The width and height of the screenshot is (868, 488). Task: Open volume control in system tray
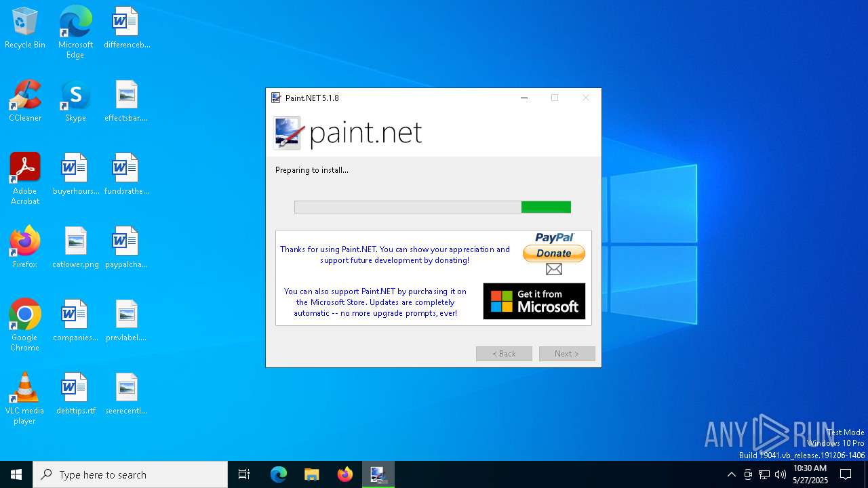tap(781, 474)
